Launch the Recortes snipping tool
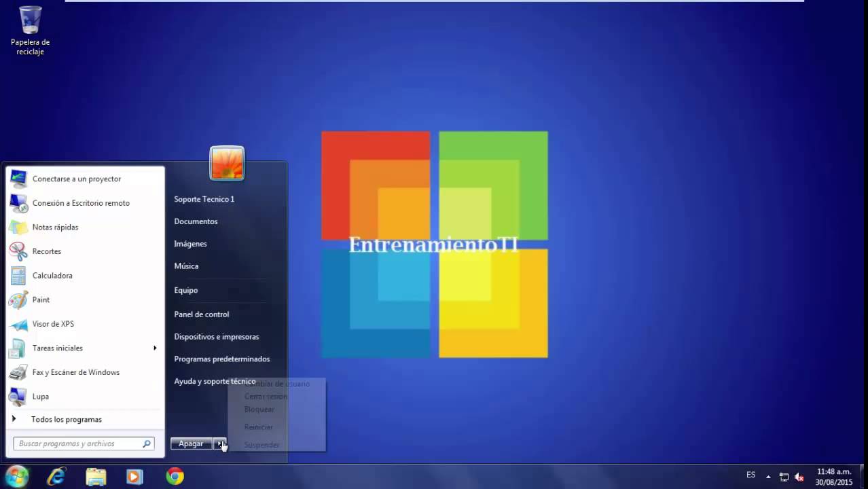 coord(86,251)
